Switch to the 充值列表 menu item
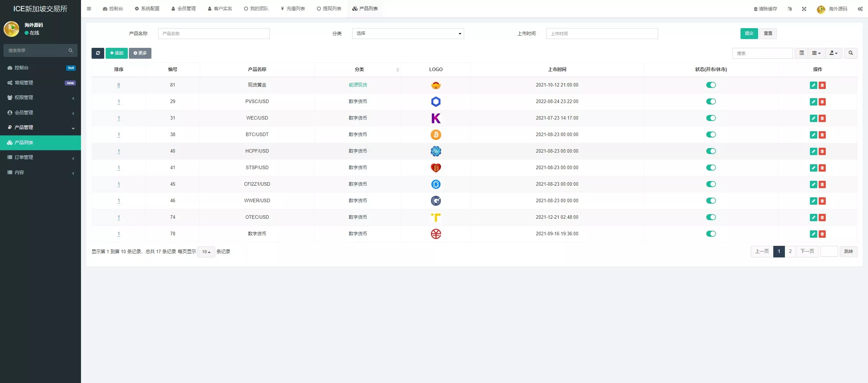 (x=293, y=8)
